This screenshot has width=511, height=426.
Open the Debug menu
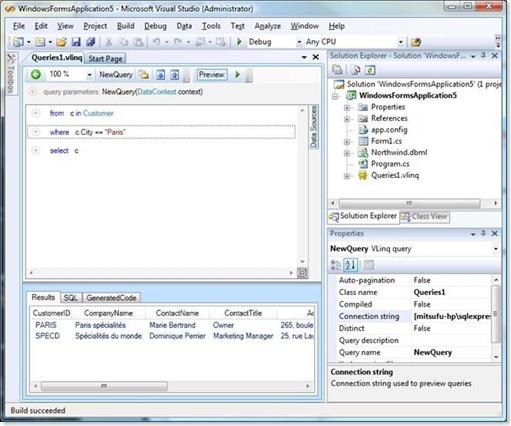[155, 26]
